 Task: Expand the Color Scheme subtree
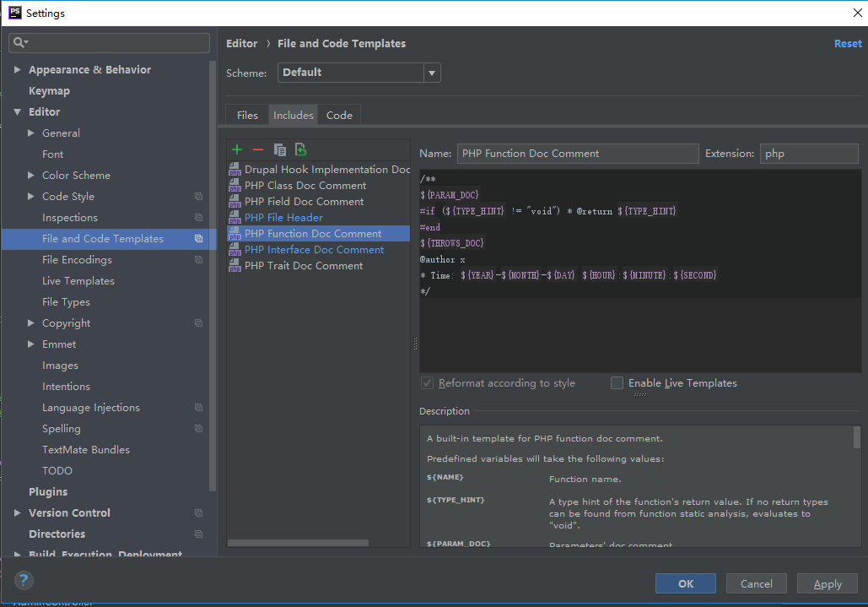point(31,175)
